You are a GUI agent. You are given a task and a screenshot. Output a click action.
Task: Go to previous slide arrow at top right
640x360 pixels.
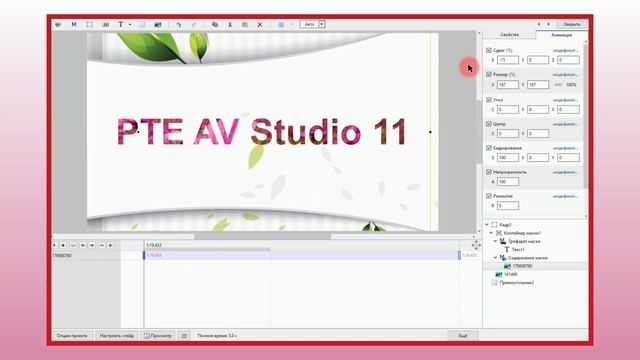click(x=539, y=24)
